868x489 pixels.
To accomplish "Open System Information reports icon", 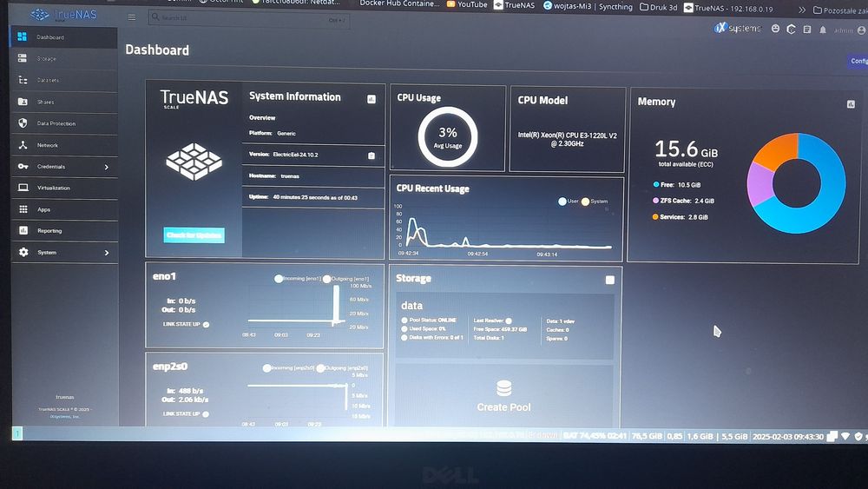I will click(x=372, y=99).
